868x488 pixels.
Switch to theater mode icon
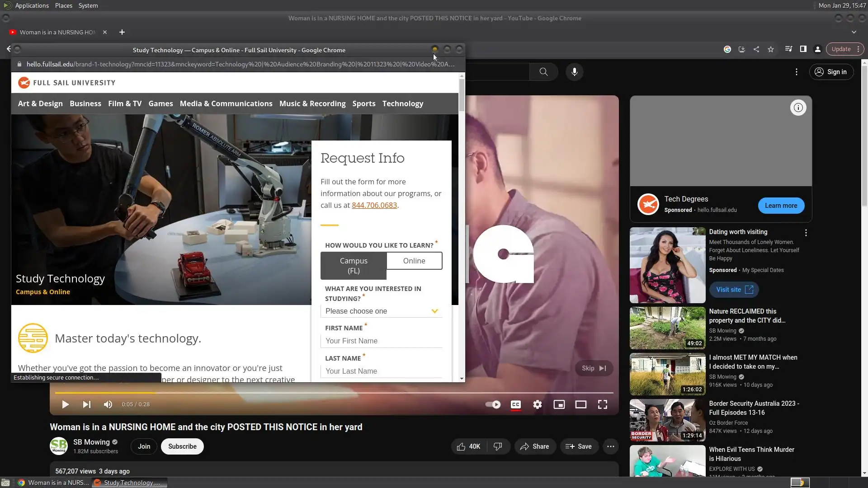click(x=580, y=404)
